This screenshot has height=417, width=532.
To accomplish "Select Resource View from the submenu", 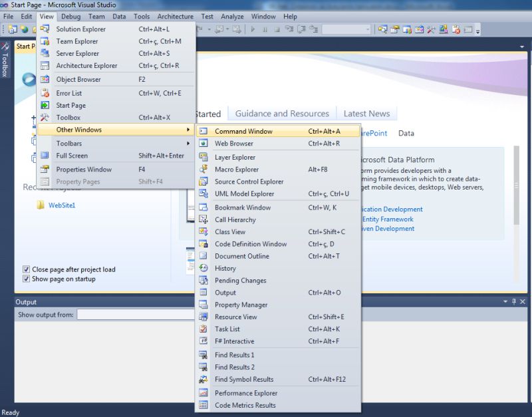I will (278, 317).
